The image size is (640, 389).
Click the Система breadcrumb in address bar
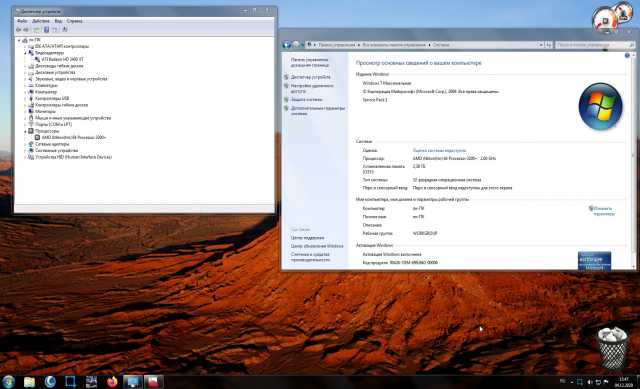pos(441,45)
